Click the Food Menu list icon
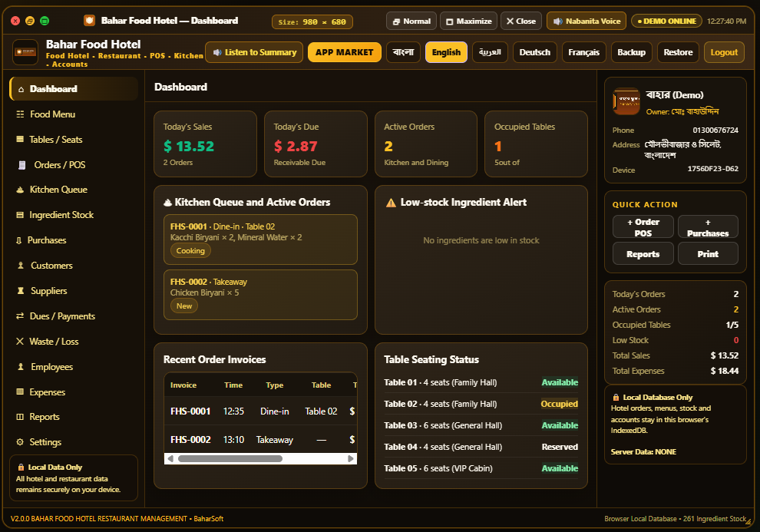Screen dimensions: 760x532 pos(20,114)
